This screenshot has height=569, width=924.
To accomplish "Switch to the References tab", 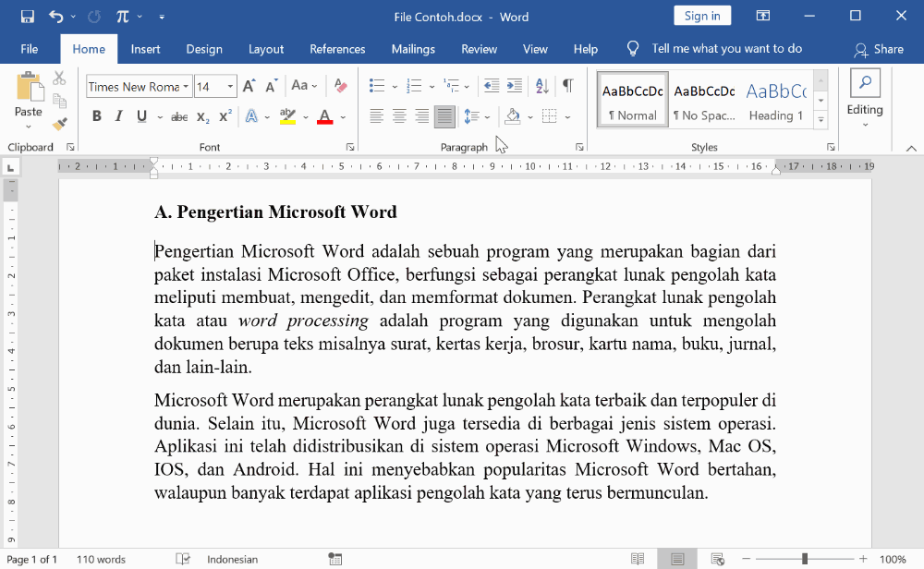I will pyautogui.click(x=337, y=50).
